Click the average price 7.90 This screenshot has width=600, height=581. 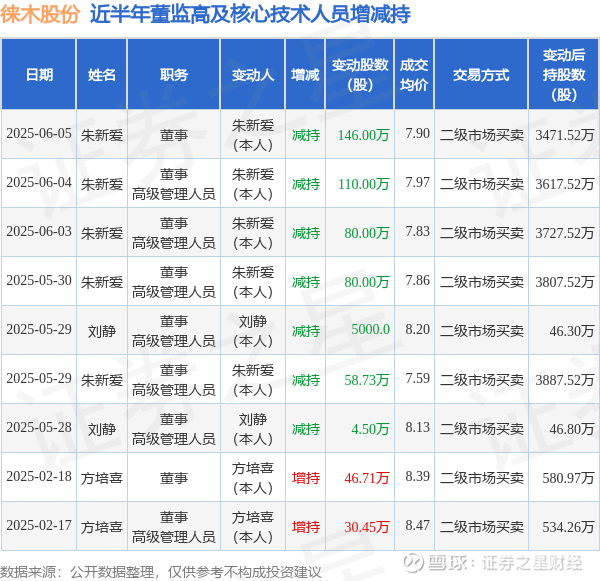point(417,133)
